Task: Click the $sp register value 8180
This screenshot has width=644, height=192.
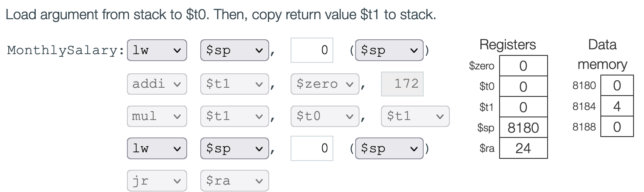Action: pos(523,128)
